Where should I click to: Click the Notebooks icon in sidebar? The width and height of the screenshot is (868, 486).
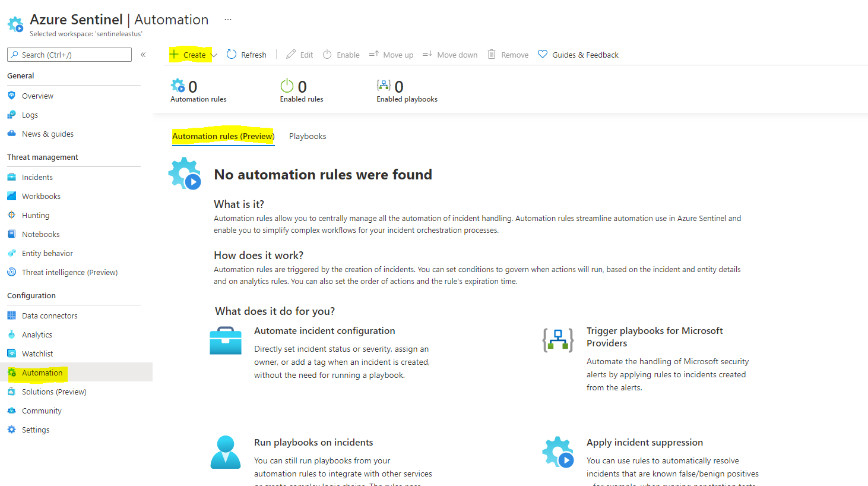(11, 234)
